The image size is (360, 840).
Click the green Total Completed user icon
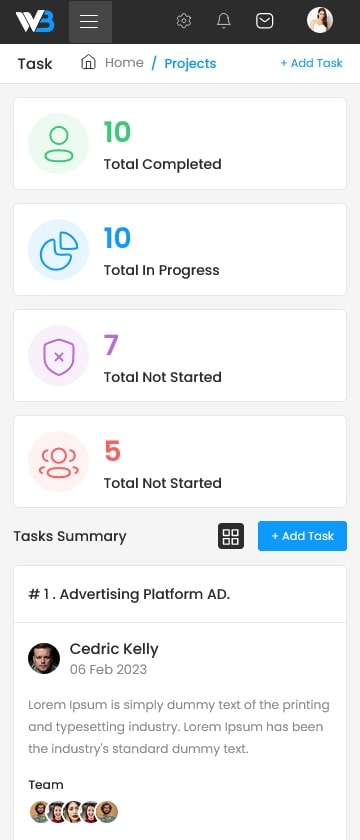coord(58,144)
